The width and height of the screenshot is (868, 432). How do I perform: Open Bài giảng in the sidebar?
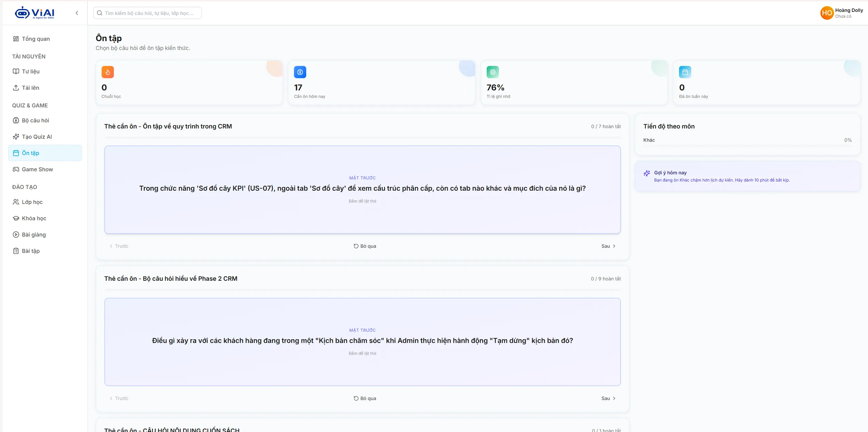pyautogui.click(x=45, y=235)
